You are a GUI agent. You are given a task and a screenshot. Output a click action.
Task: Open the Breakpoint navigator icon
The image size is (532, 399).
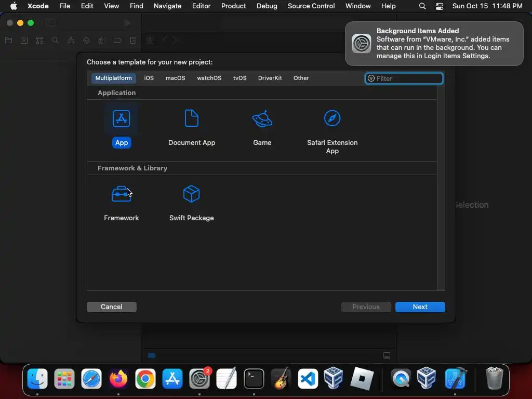click(x=117, y=41)
